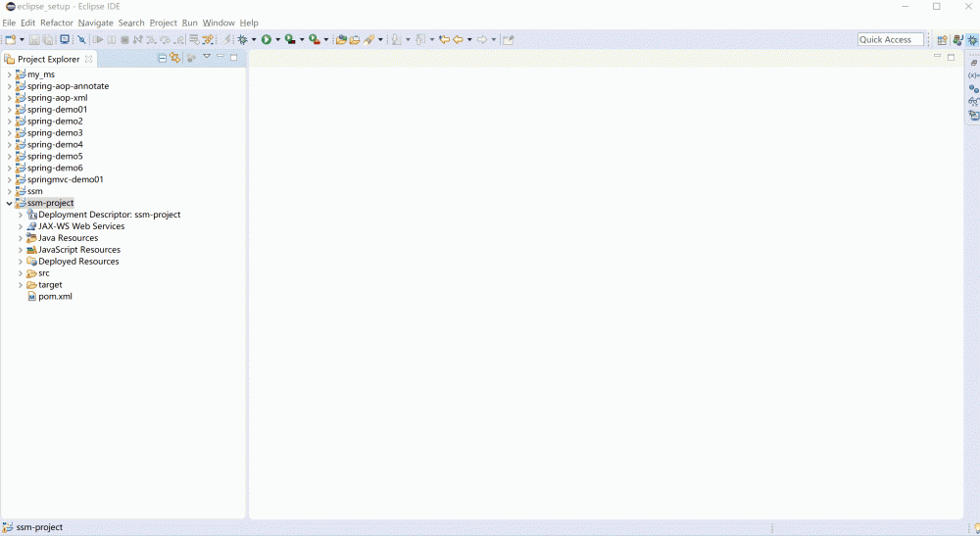Open the Expressions glasses icon
The image size is (980, 536).
[973, 101]
